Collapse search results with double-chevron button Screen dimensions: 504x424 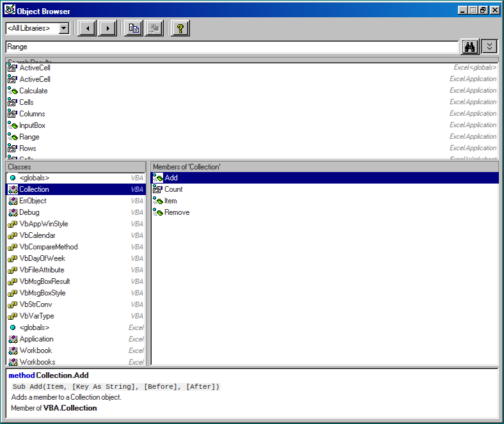pyautogui.click(x=489, y=47)
